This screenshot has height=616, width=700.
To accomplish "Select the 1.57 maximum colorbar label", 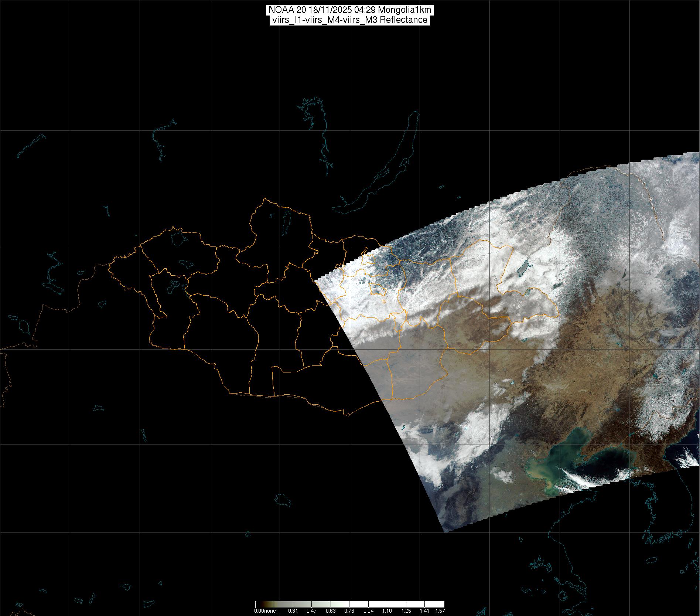I will point(440,611).
